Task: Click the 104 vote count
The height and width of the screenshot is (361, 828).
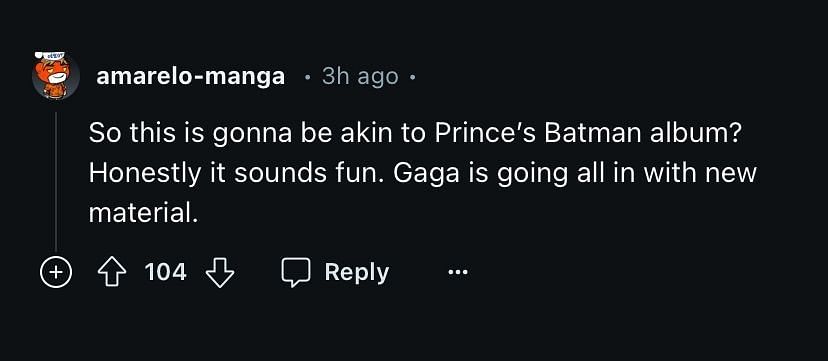Action: 165,272
